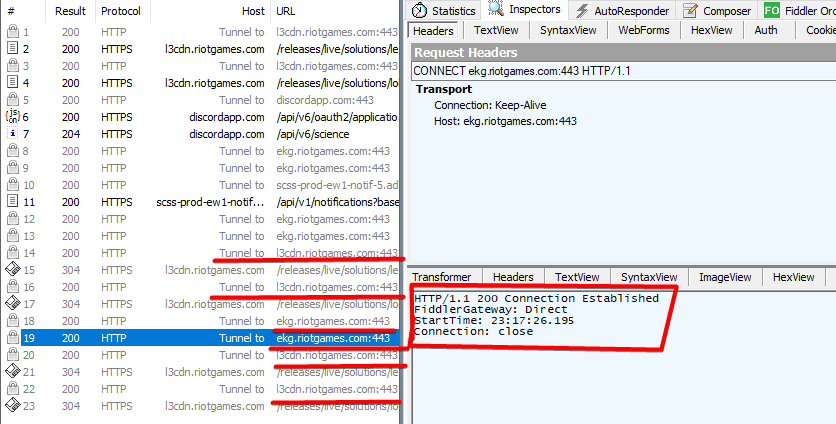Select session 5 tunnel to discordapp.com:443
The height and width of the screenshot is (424, 836).
click(200, 100)
